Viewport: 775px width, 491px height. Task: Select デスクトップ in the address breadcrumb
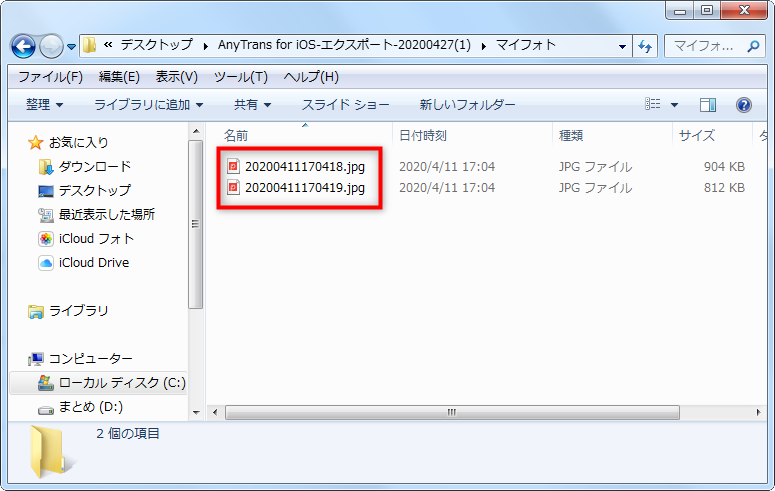point(156,45)
